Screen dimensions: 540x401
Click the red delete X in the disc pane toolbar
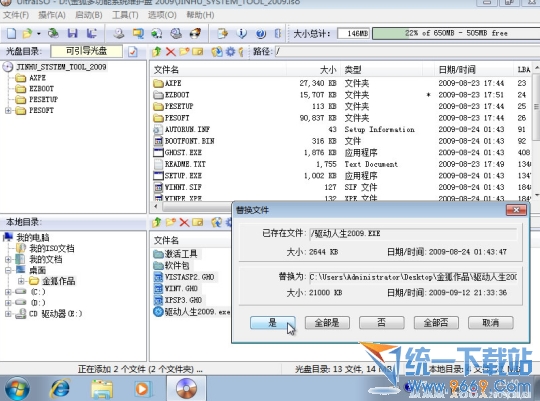tap(170, 52)
